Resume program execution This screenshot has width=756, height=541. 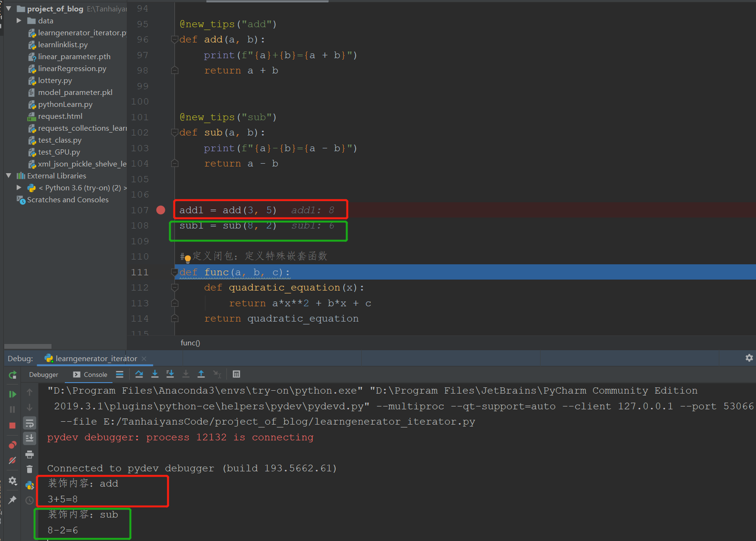pyautogui.click(x=13, y=394)
